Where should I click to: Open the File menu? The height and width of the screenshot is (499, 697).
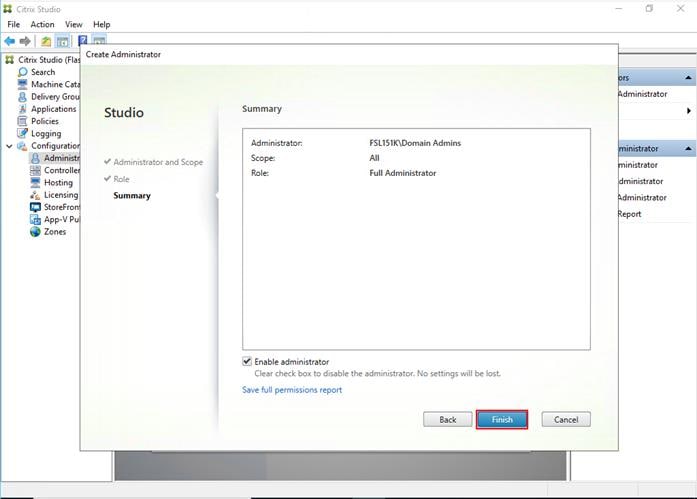14,24
